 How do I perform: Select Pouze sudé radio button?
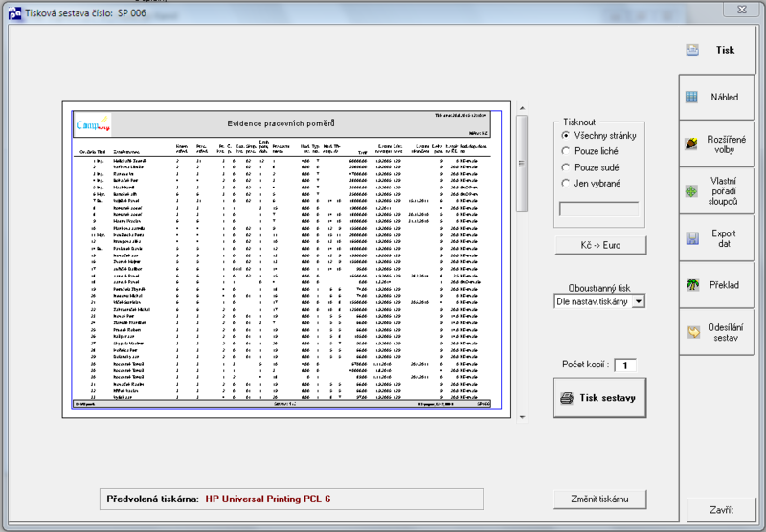(566, 167)
